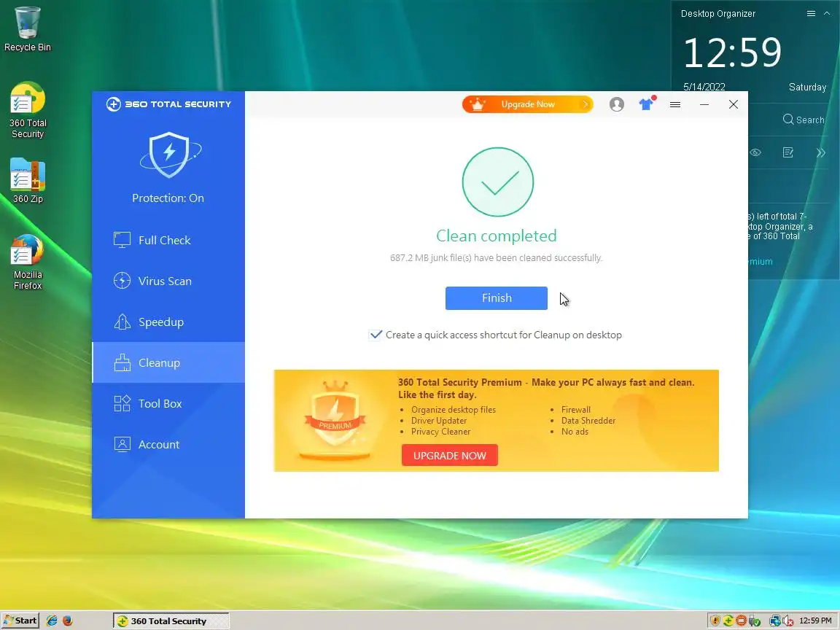Select the 360 Total Security desktop shortcut

click(x=27, y=110)
